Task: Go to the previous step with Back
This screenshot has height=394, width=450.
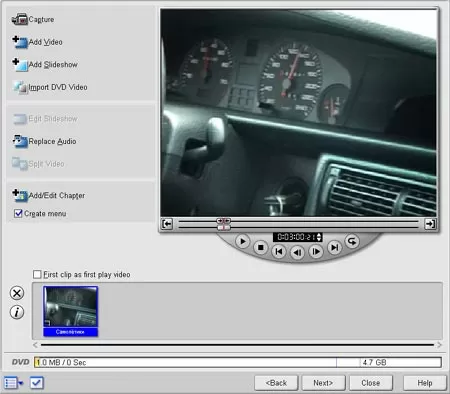Action: 276,383
